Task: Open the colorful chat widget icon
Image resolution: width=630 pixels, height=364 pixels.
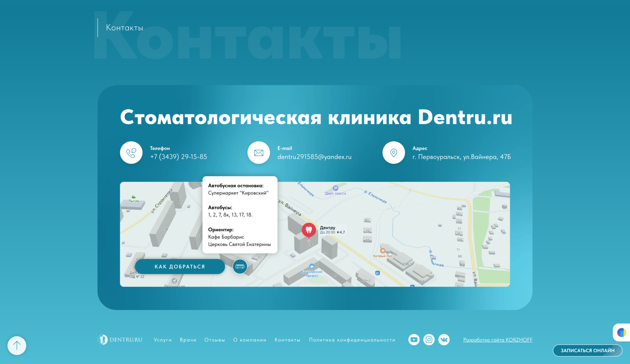Action: pyautogui.click(x=621, y=333)
